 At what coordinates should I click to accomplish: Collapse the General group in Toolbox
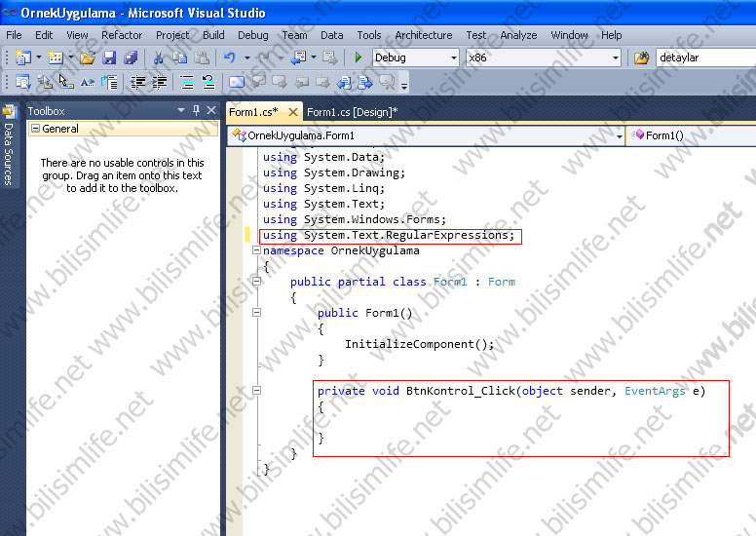coord(35,129)
